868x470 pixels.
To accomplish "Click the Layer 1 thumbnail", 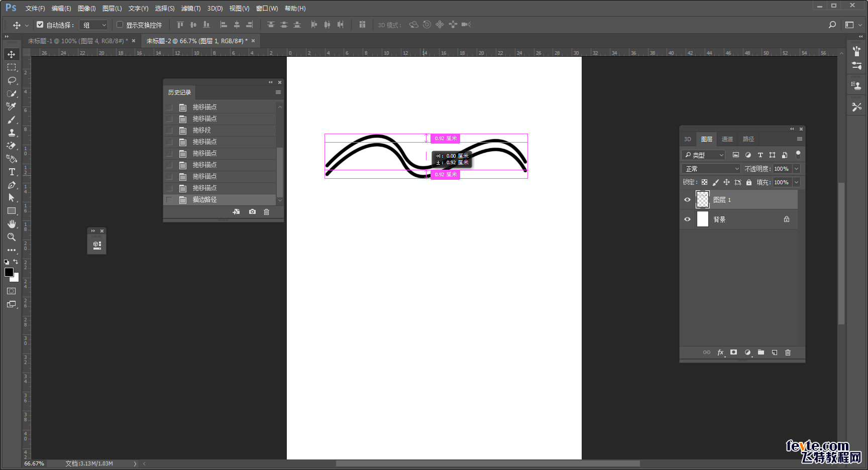I will (x=703, y=200).
